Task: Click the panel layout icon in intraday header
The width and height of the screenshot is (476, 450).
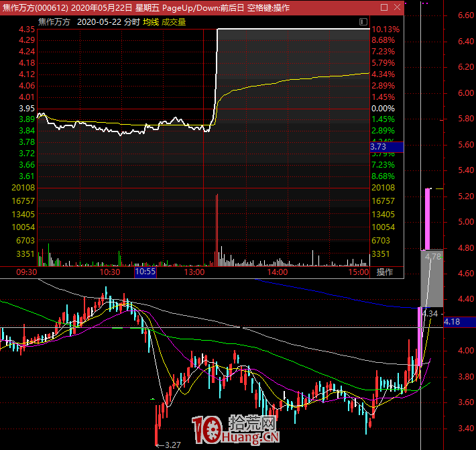Action: point(363,22)
